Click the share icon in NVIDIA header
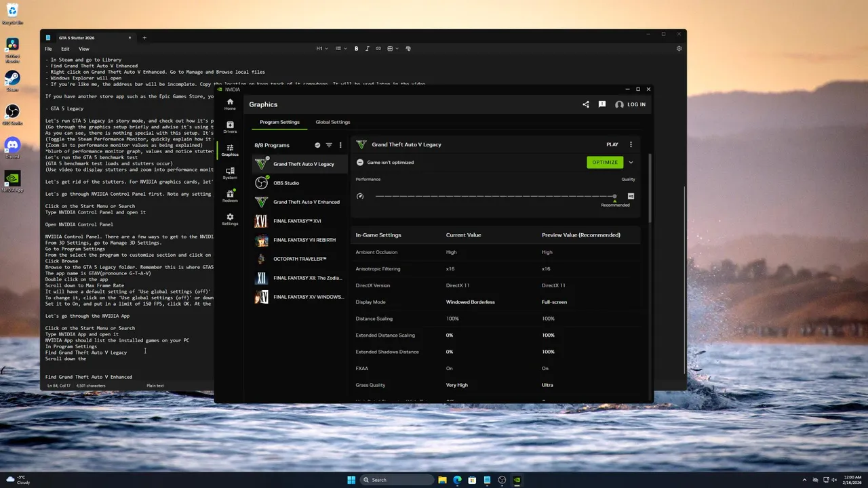 586,104
